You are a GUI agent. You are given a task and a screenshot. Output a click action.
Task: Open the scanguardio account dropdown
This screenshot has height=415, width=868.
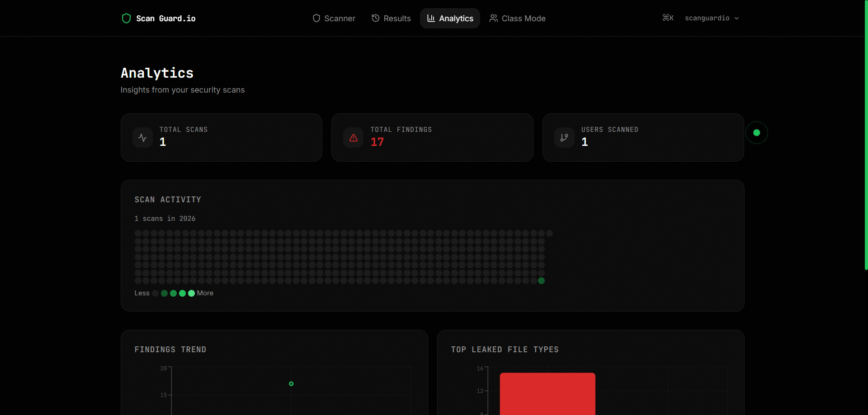tap(708, 18)
